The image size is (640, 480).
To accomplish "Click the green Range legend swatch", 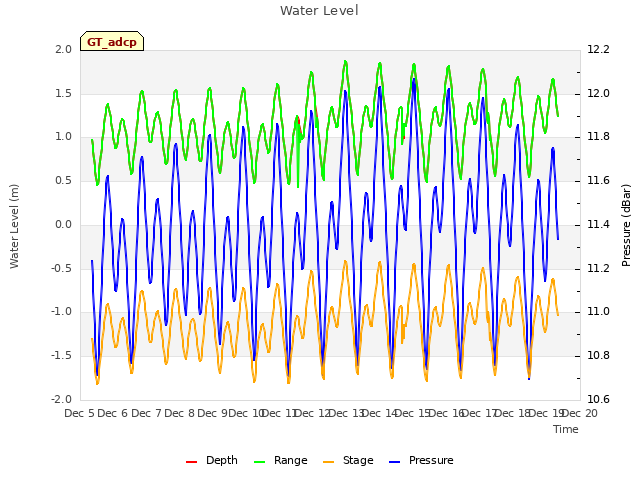I will (x=259, y=462).
